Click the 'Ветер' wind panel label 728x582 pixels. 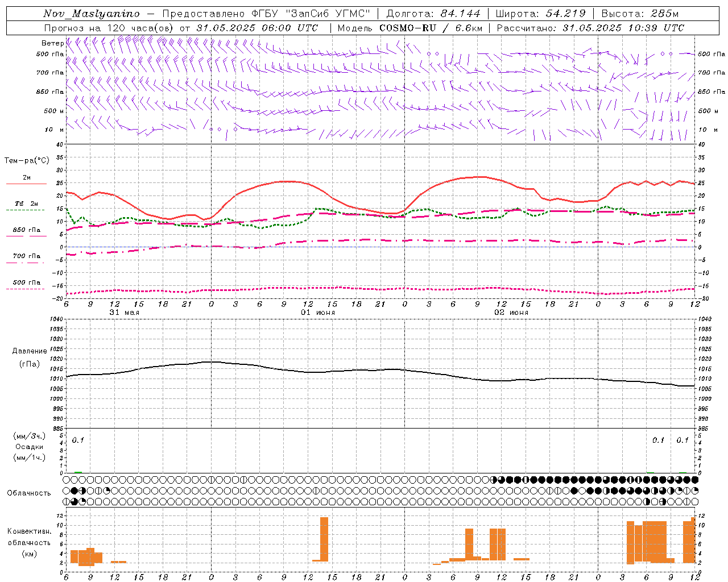pyautogui.click(x=52, y=43)
